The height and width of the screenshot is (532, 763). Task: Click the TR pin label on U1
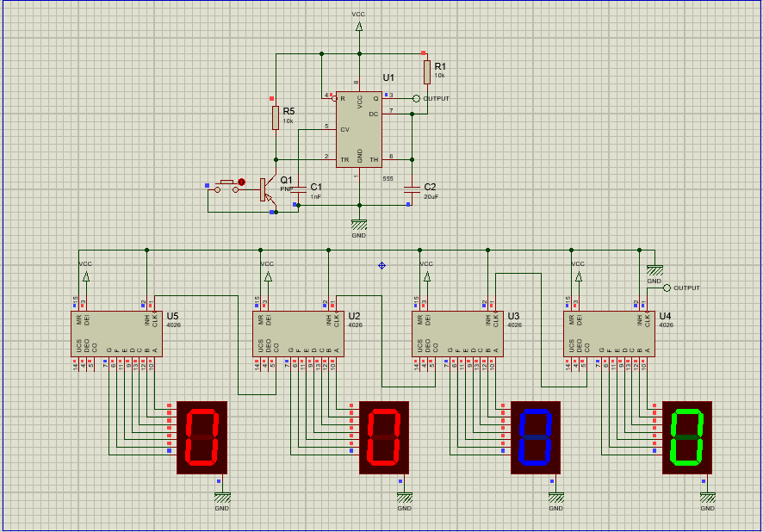344,160
